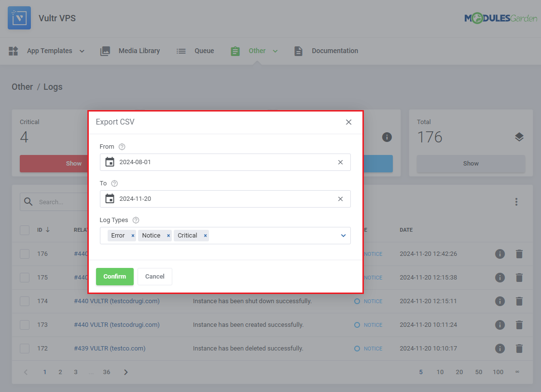Expand the Log Types dropdown arrow
The width and height of the screenshot is (541, 392).
[343, 236]
